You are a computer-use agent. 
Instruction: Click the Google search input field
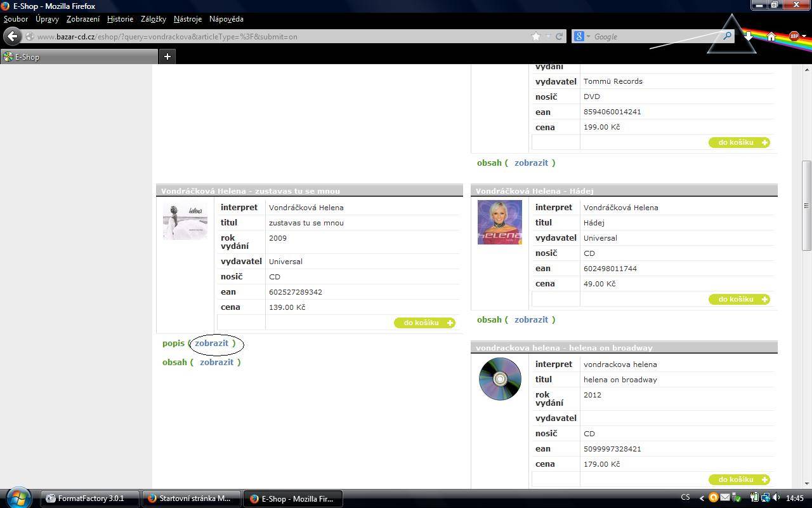point(657,36)
